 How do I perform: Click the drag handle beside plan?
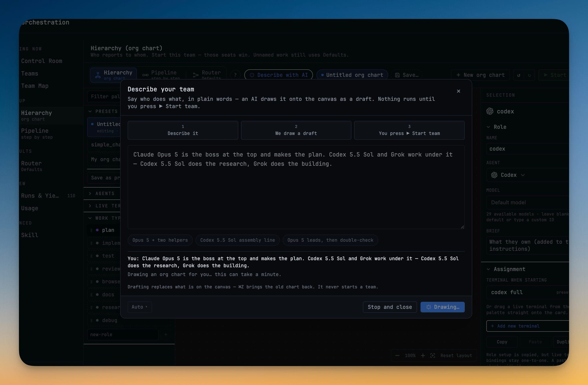(91, 230)
